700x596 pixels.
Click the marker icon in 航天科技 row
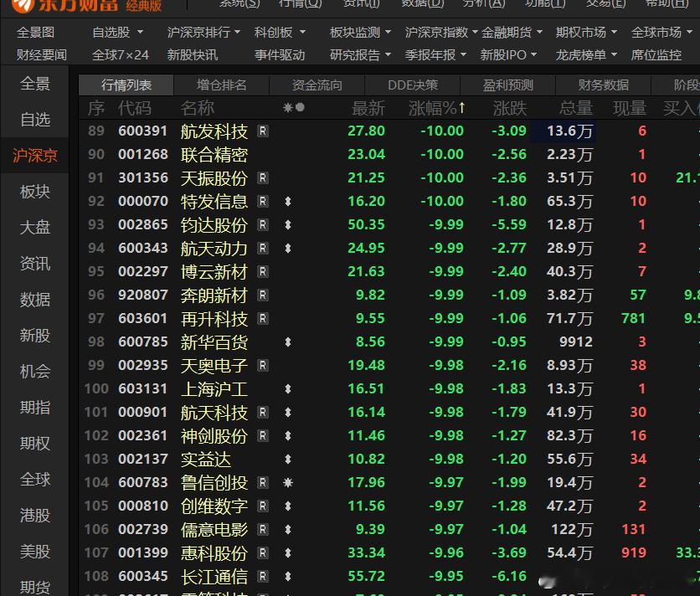tap(288, 413)
